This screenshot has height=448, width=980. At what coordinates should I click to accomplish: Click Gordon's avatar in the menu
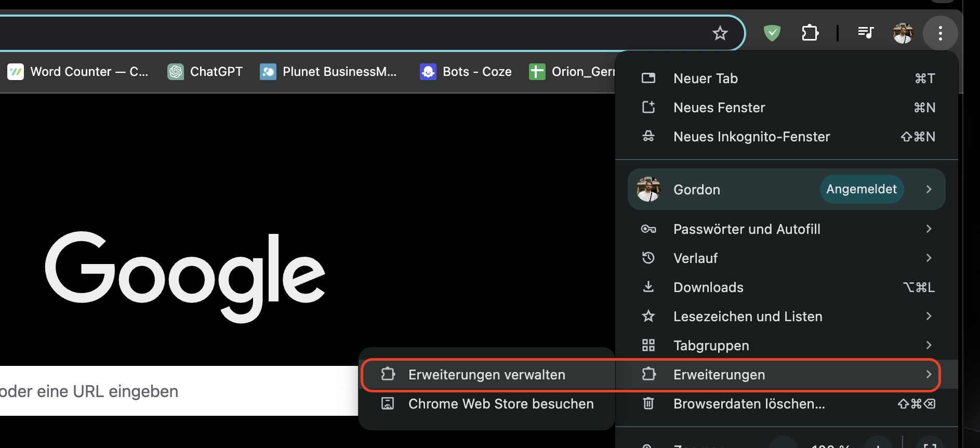pyautogui.click(x=648, y=189)
